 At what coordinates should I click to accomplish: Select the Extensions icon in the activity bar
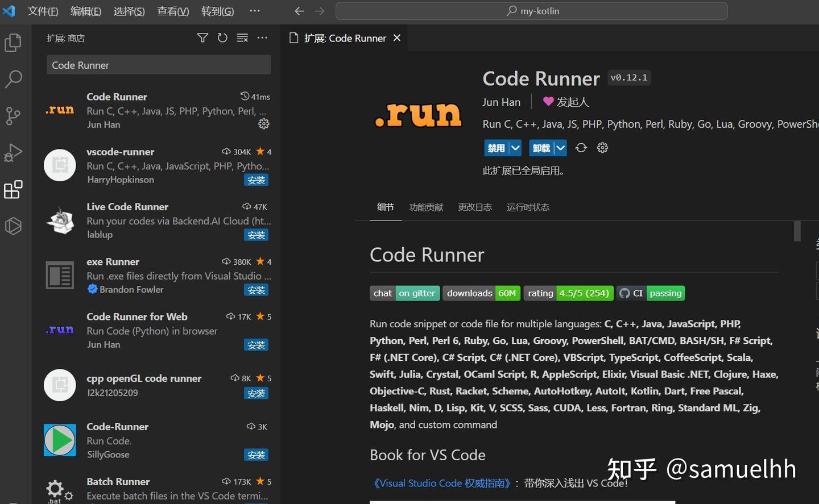(x=13, y=190)
